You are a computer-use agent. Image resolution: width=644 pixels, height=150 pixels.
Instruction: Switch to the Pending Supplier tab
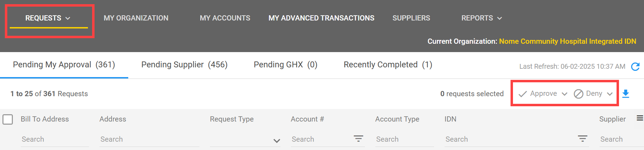tap(184, 65)
